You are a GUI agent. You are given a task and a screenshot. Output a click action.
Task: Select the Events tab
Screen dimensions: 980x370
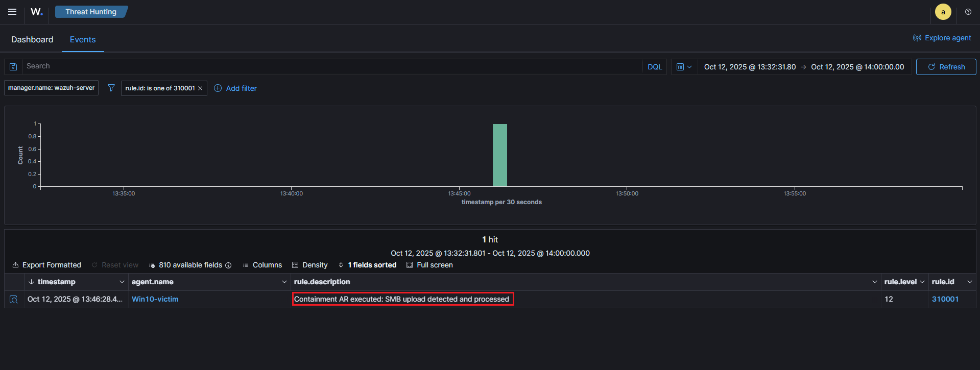pyautogui.click(x=83, y=39)
